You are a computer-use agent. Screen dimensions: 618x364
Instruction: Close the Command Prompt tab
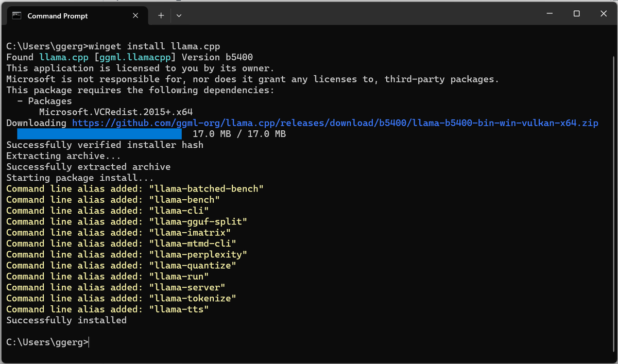135,15
